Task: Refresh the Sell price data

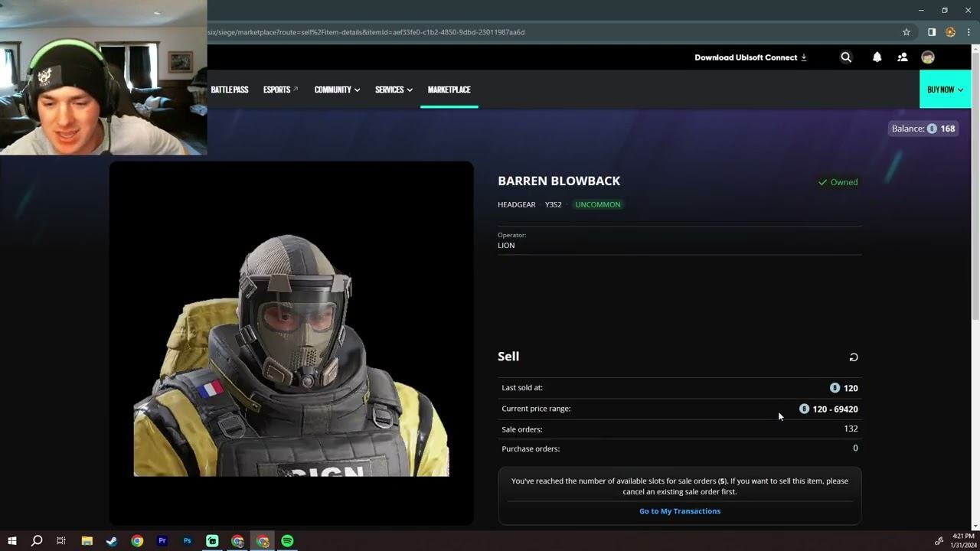Action: (854, 357)
